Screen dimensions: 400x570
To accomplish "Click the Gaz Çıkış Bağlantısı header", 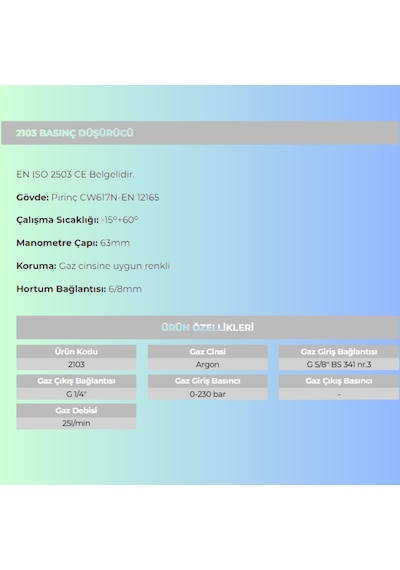I will coord(76,381).
